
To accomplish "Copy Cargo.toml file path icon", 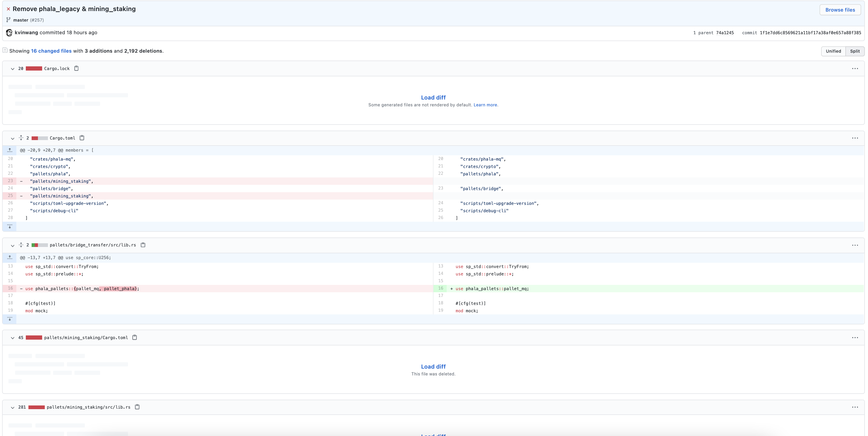I will point(82,138).
